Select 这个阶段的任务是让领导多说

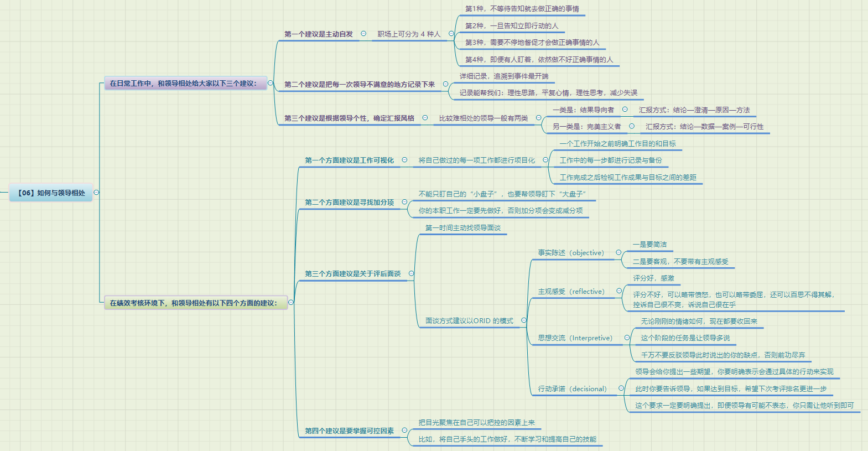tap(685, 338)
